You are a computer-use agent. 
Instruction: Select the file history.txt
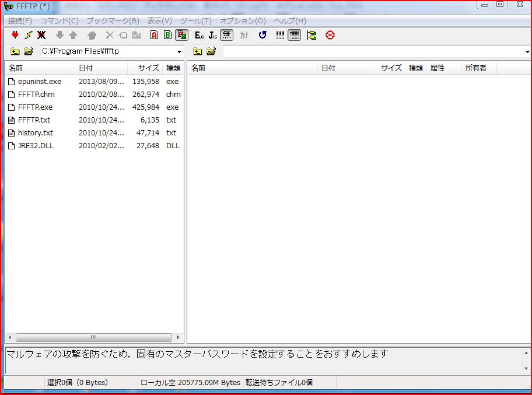[x=36, y=133]
